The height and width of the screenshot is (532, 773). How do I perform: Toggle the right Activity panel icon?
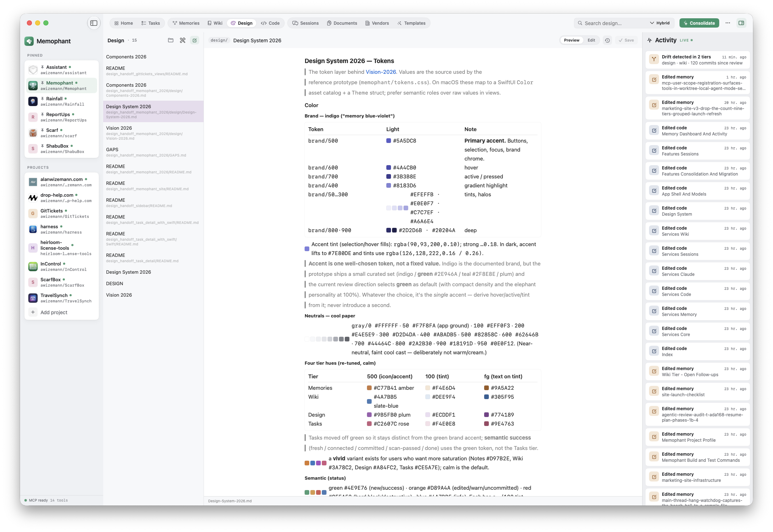pos(741,23)
